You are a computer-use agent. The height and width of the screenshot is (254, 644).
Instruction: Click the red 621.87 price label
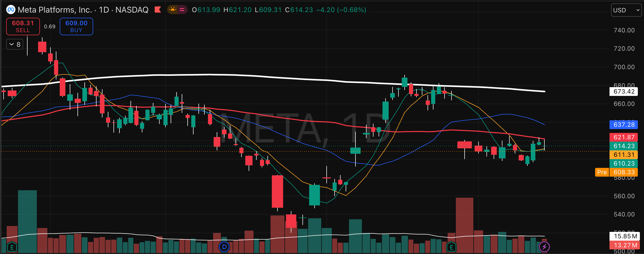(x=623, y=137)
